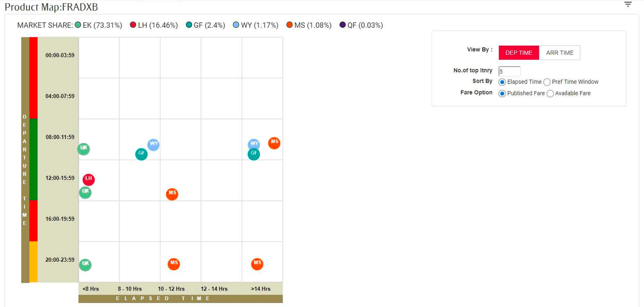
Task: Click the 20:00-23:59 departure row label
Action: 60,260
